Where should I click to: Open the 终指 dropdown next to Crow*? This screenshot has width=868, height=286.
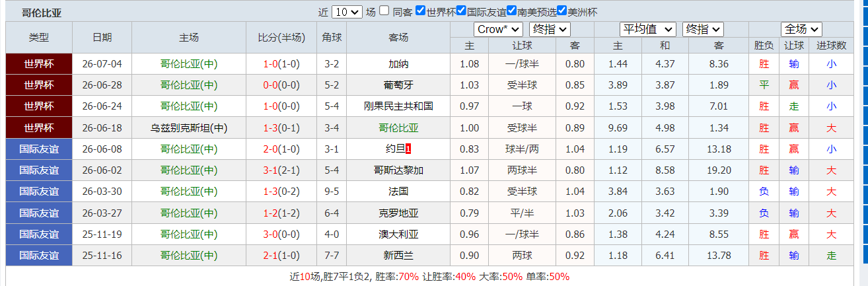550,29
